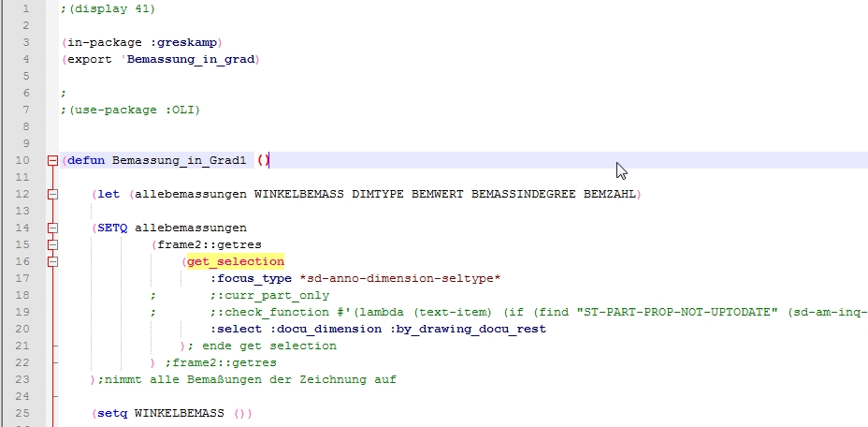Click variable WINKELBEMASS in the let list
Image resolution: width=868 pixels, height=427 pixels.
pos(299,194)
